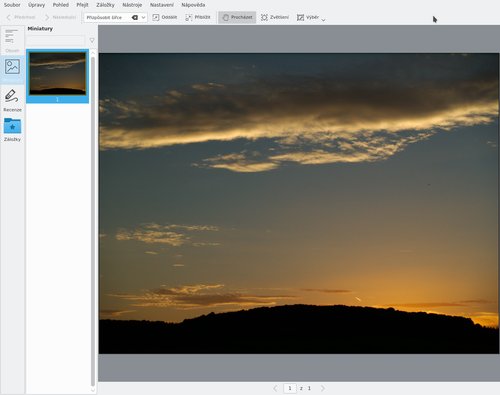Clear the zoom combo box text

pos(135,17)
